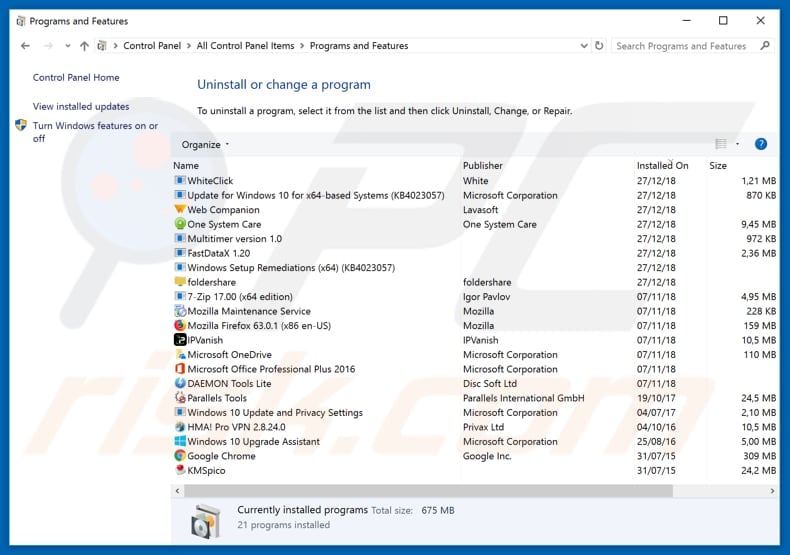This screenshot has width=790, height=555.
Task: Select Windows Setup Remediations (x64) row
Action: point(475,267)
